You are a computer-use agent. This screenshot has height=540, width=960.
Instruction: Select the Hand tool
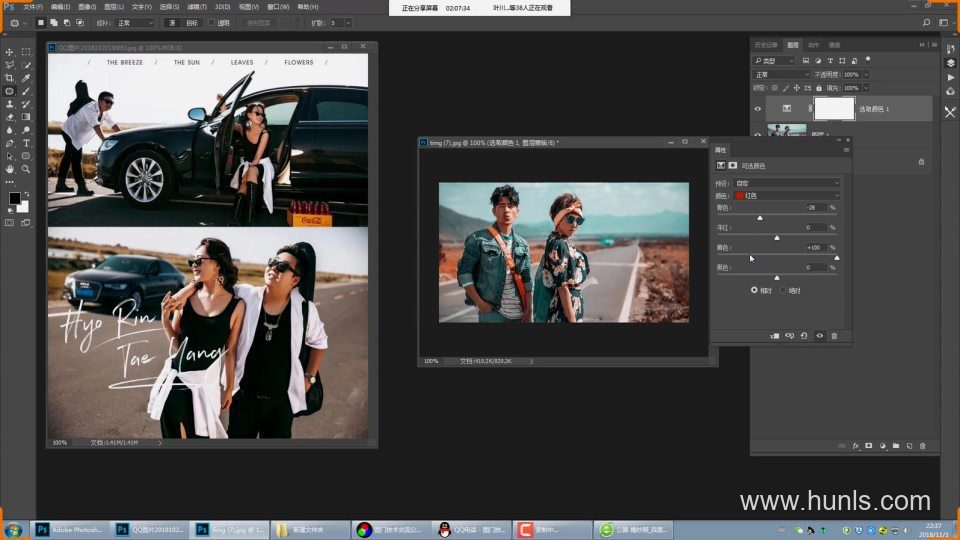click(9, 169)
